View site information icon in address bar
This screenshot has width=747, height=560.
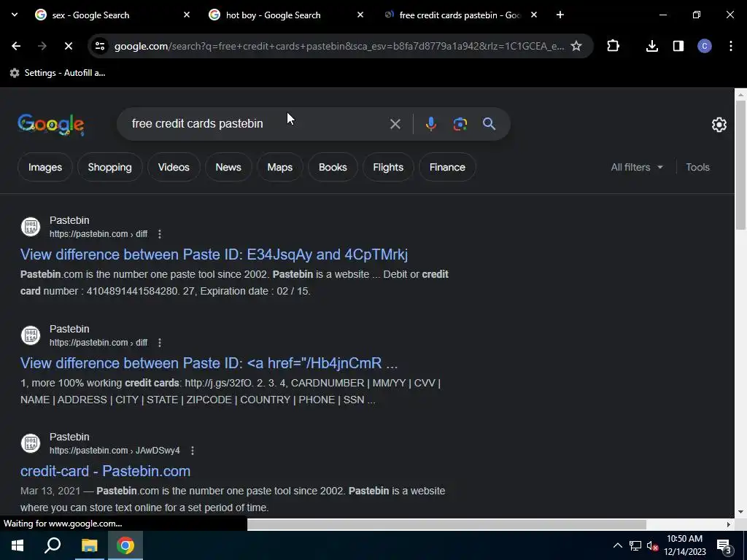point(100,46)
